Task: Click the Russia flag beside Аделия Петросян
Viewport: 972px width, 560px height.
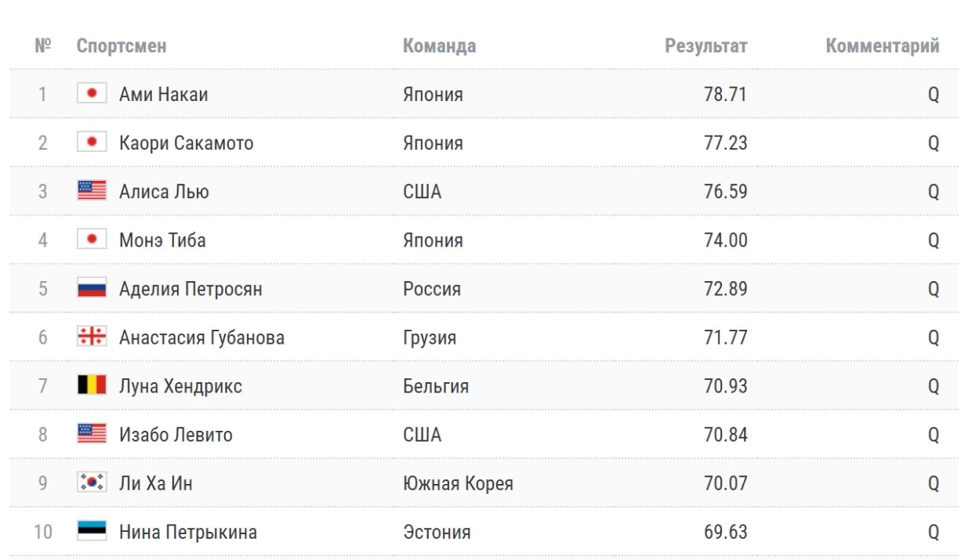Action: (92, 288)
